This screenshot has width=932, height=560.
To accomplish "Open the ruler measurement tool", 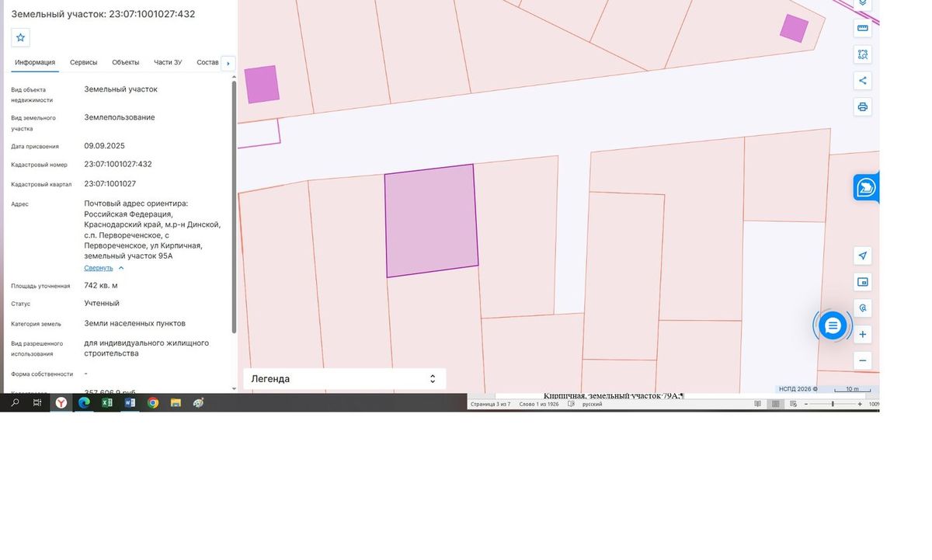I will [x=862, y=28].
